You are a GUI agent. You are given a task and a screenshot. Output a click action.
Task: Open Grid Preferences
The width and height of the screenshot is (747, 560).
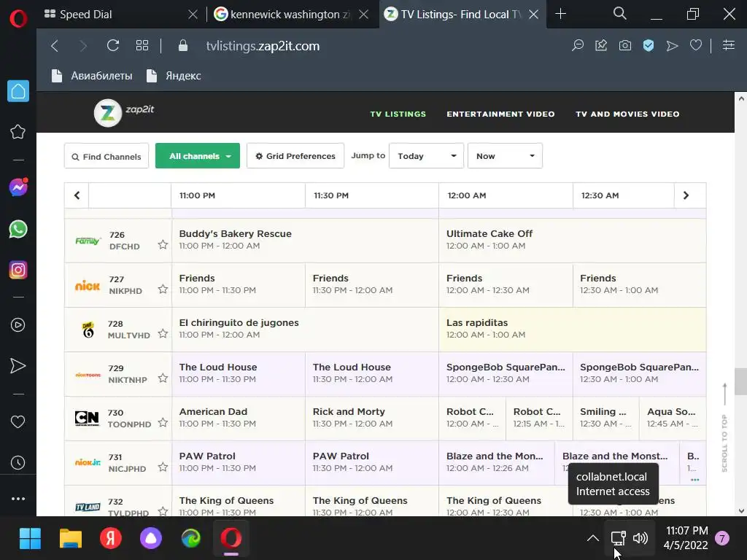pos(295,156)
